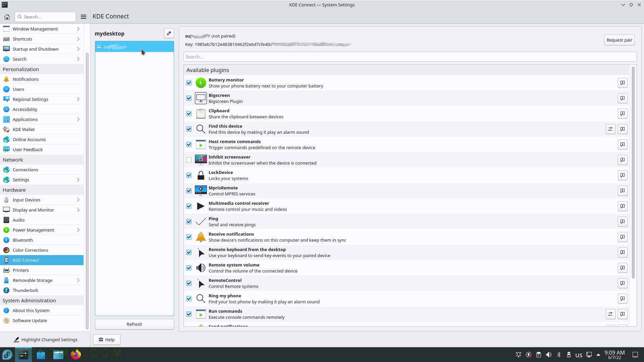Show info for Find this device plugin

623,129
